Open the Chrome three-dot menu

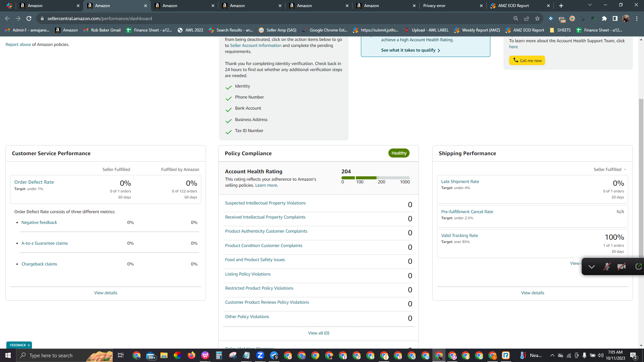point(637,18)
